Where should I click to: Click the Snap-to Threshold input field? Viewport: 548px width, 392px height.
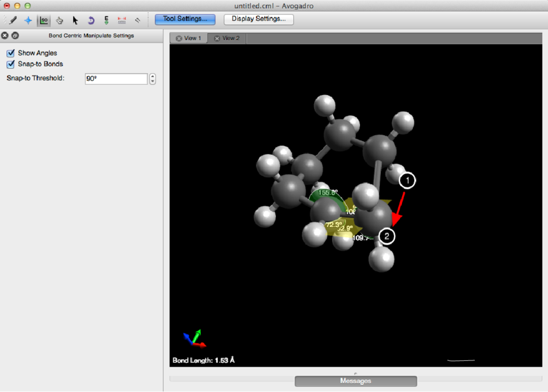116,79
